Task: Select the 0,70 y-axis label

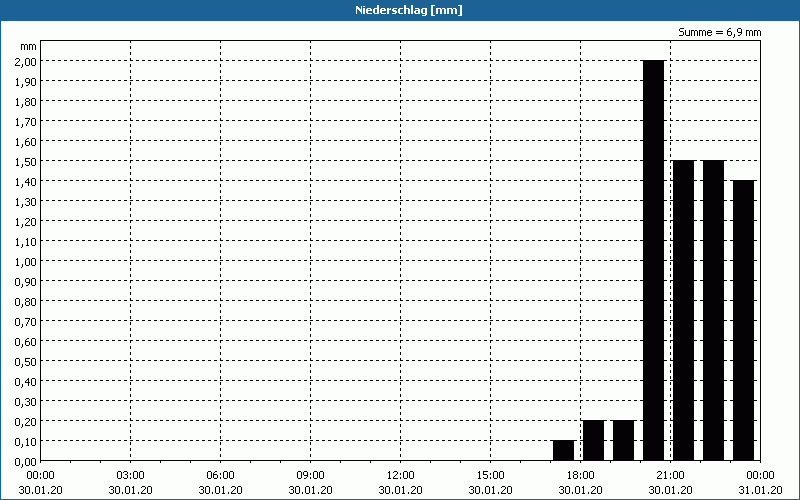Action: [x=26, y=321]
